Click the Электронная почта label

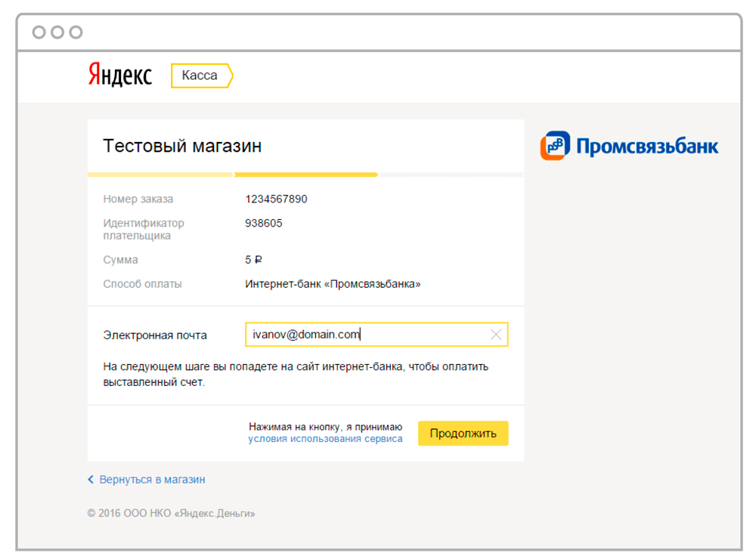[155, 335]
